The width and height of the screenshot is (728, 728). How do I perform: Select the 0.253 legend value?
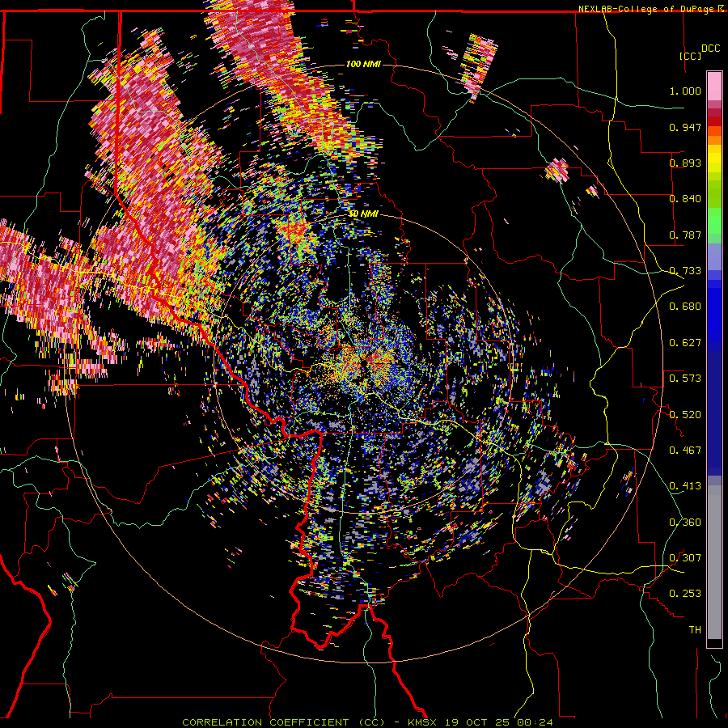point(685,594)
